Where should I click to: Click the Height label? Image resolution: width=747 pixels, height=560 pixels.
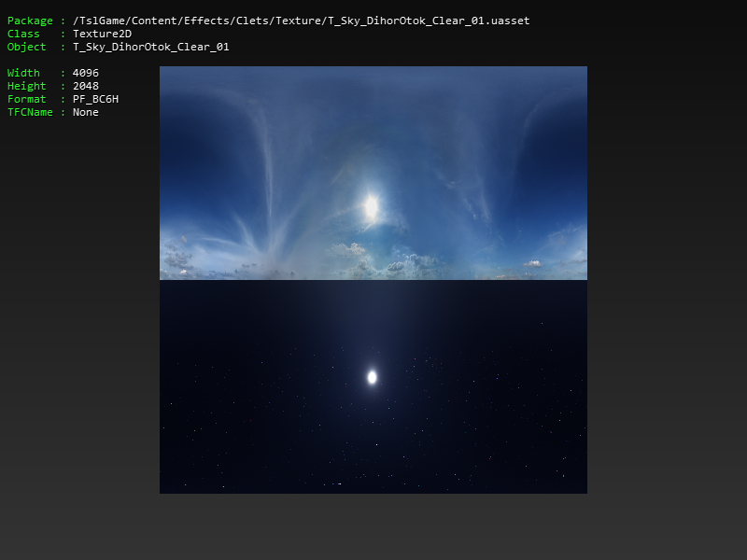tap(26, 86)
